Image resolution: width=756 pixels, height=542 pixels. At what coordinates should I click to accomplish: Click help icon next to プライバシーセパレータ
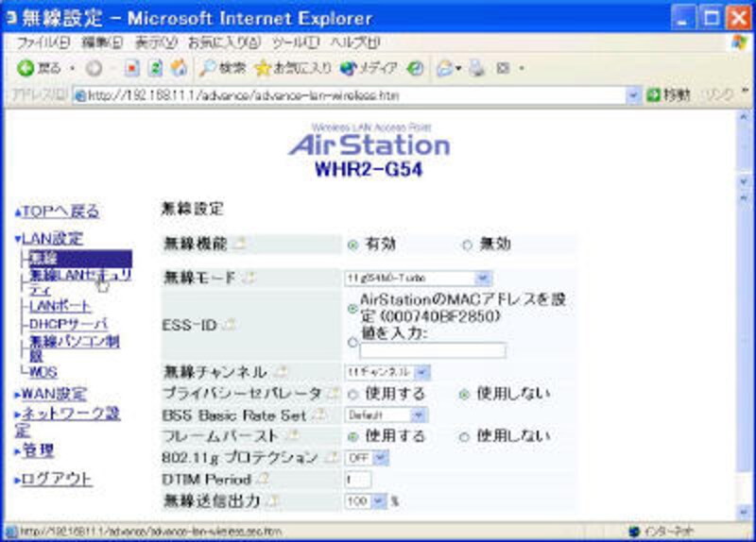pyautogui.click(x=333, y=393)
